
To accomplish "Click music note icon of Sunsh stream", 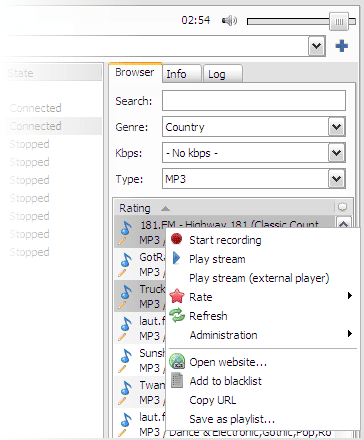I will pyautogui.click(x=126, y=356).
